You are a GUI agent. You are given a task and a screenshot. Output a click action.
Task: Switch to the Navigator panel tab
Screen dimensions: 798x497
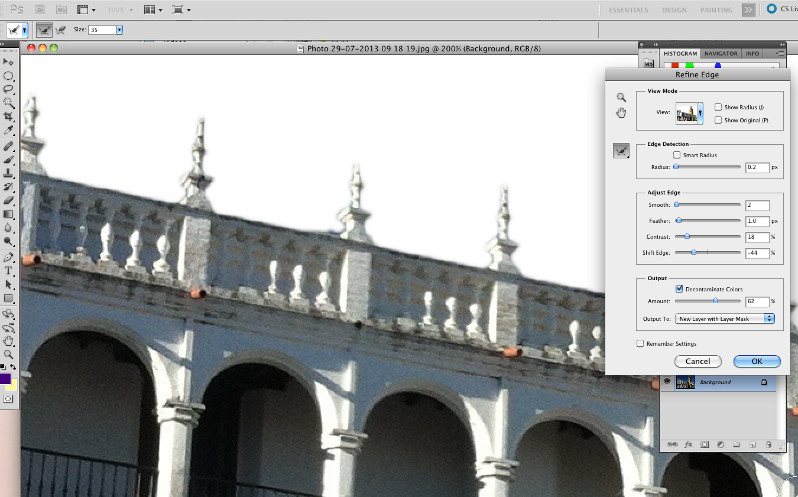[720, 53]
